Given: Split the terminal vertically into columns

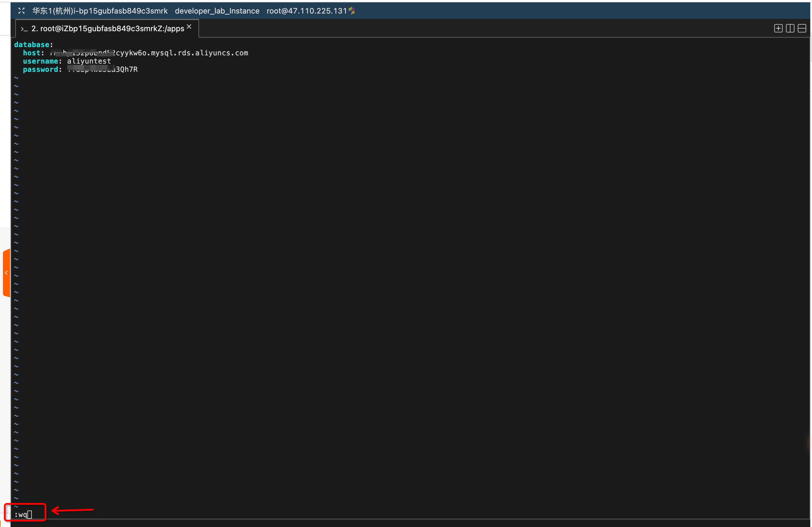Looking at the screenshot, I should [x=790, y=28].
